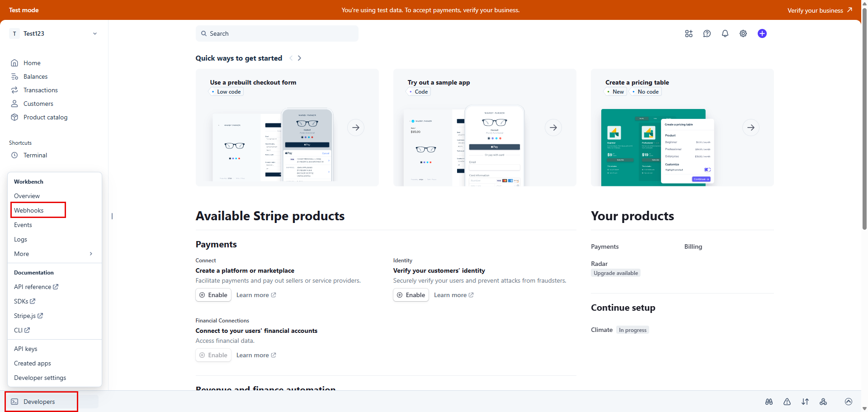Expand the More submenu in Workbench

click(53, 254)
